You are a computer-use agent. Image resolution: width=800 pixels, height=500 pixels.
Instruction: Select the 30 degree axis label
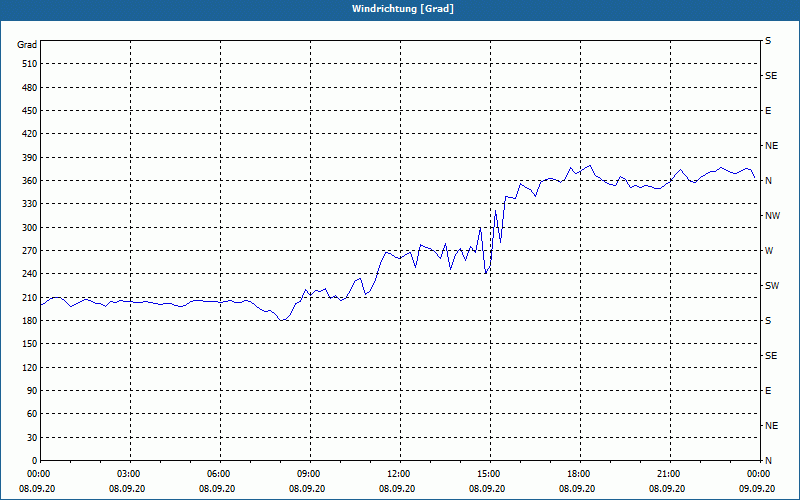32,438
